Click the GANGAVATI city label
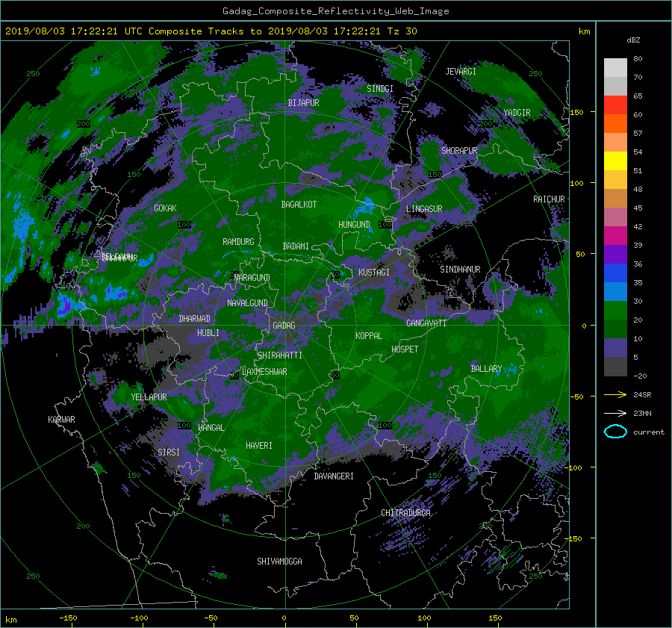Screen dimensions: 672x628 point(426,323)
